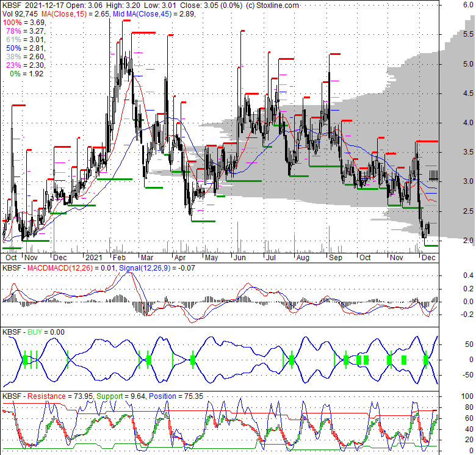Click the 4.0 price axis label

[468, 123]
